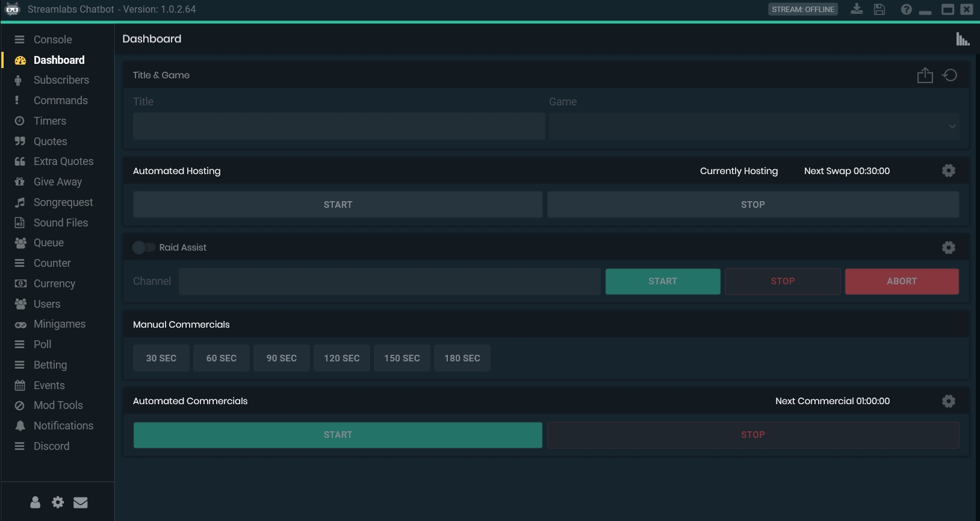
Task: Open Raid Assist settings gear
Action: (x=948, y=248)
